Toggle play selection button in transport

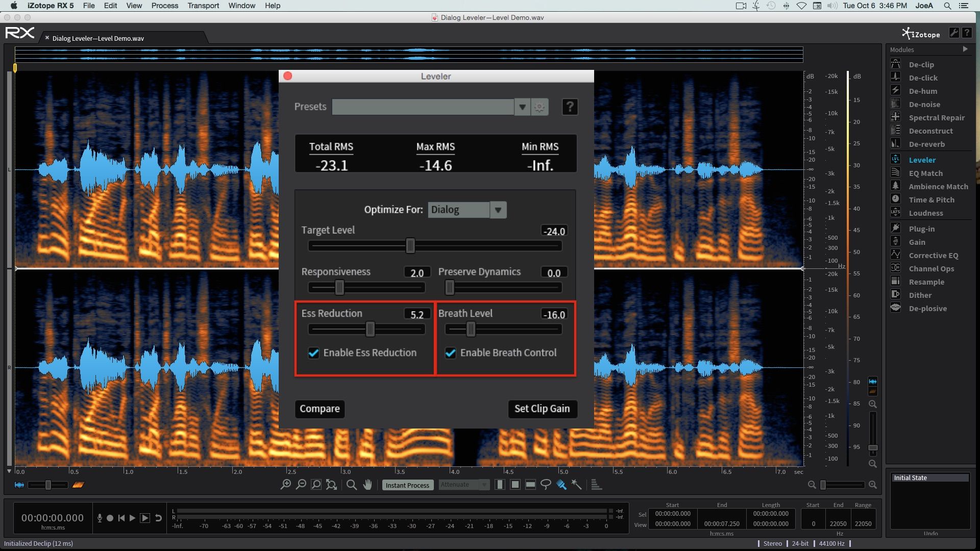pos(145,518)
